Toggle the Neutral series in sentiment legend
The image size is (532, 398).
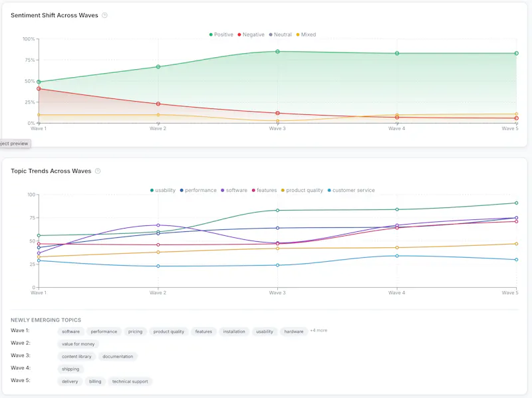pos(280,35)
